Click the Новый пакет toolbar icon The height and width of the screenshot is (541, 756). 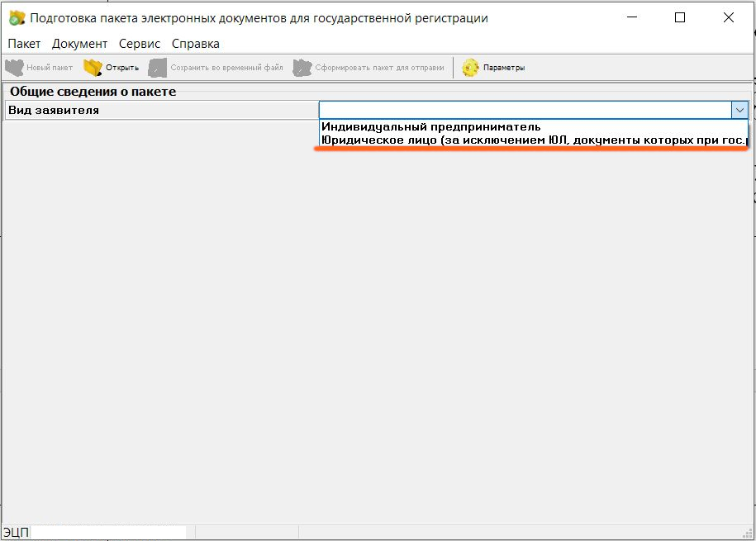coord(15,68)
